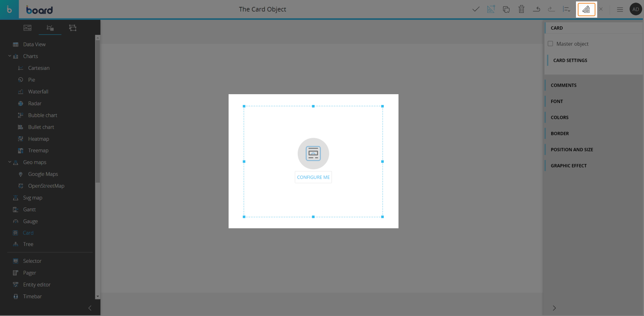Viewport: 644px width, 316px height.
Task: Select Heatmap in the object list
Action: coord(39,139)
